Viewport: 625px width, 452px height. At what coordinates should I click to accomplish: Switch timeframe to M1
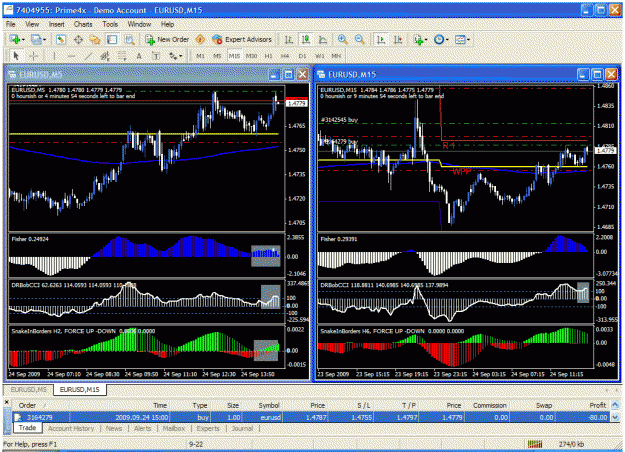200,56
